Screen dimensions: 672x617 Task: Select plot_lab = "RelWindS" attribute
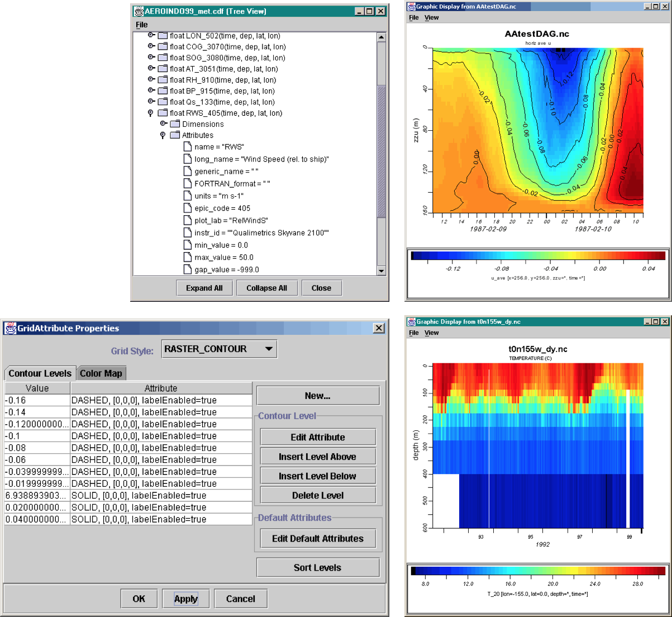(231, 220)
